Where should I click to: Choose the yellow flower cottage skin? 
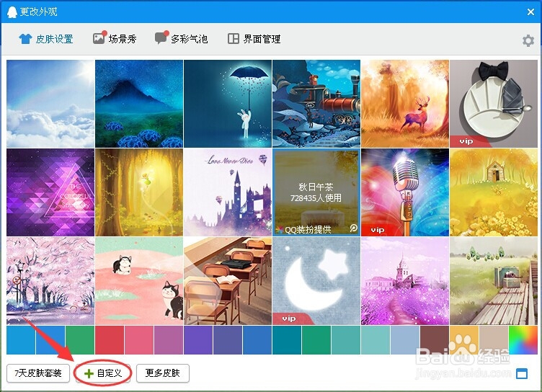click(494, 192)
